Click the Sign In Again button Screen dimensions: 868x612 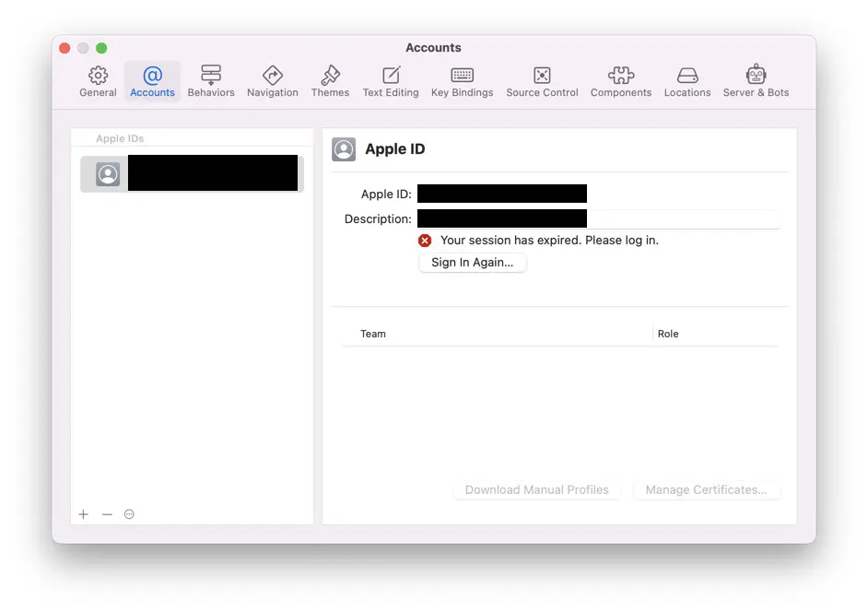[x=472, y=263]
